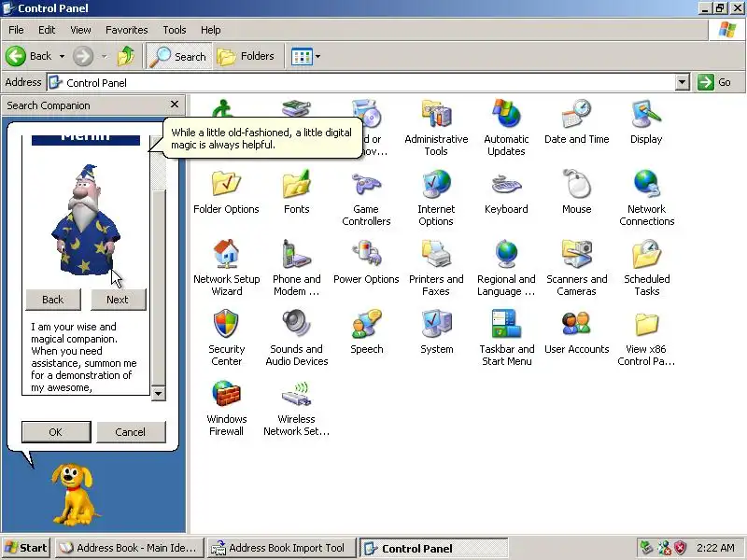
Task: Open Speech settings icon
Action: (x=366, y=332)
